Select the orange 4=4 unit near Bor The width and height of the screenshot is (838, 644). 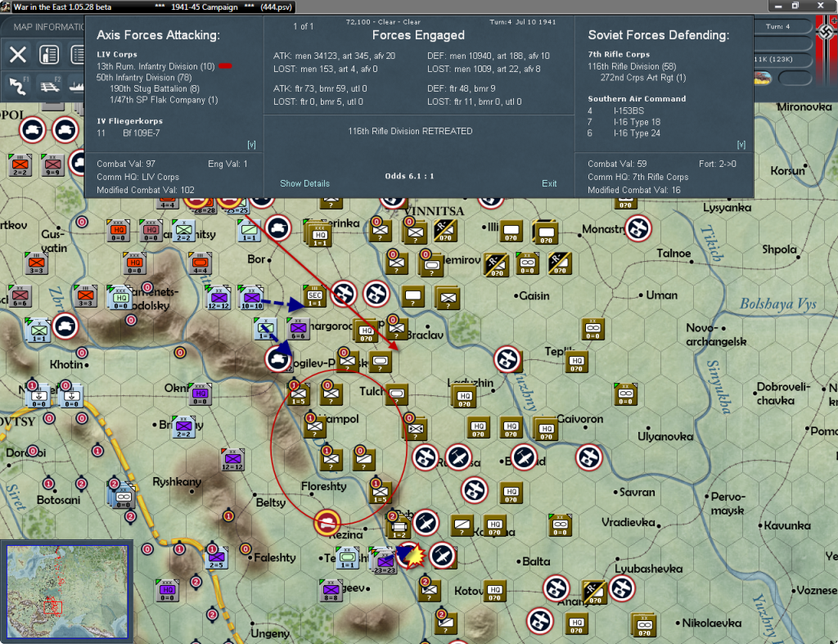[x=200, y=263]
